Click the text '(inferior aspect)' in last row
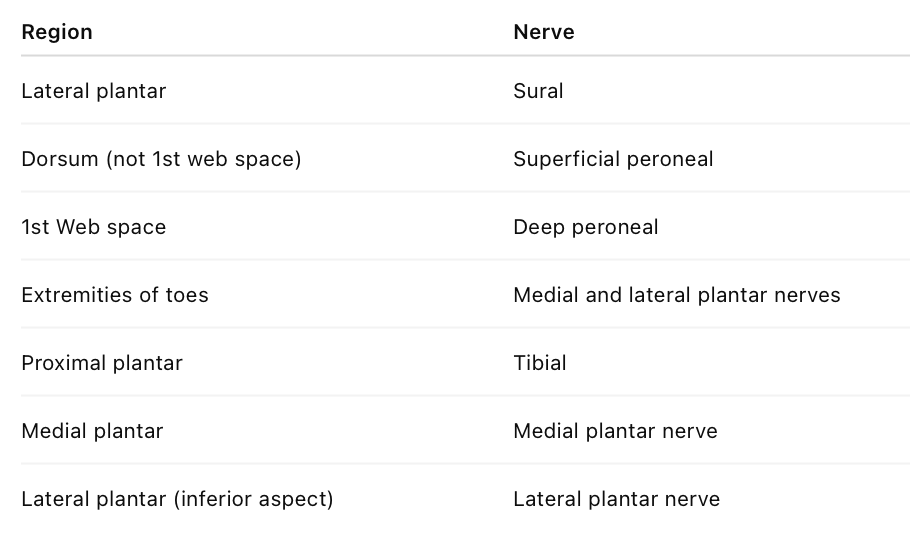 point(253,499)
